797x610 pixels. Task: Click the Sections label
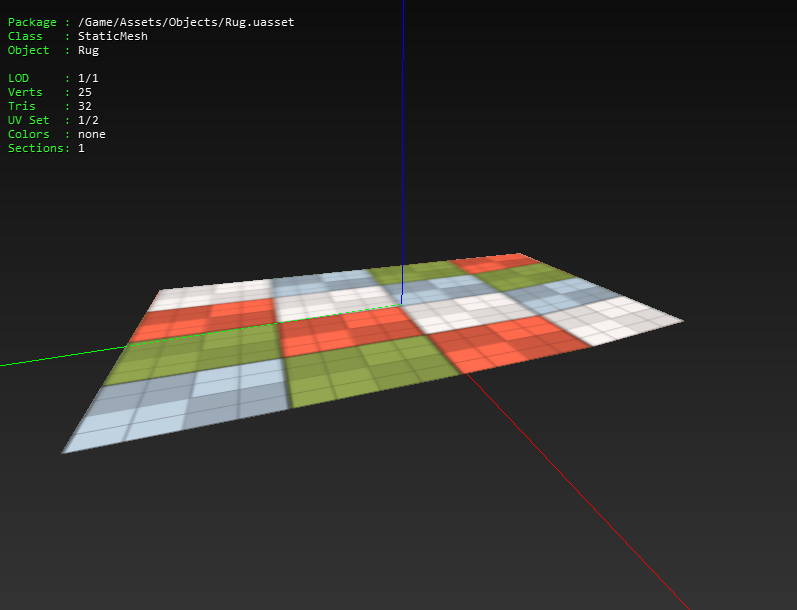[36, 148]
